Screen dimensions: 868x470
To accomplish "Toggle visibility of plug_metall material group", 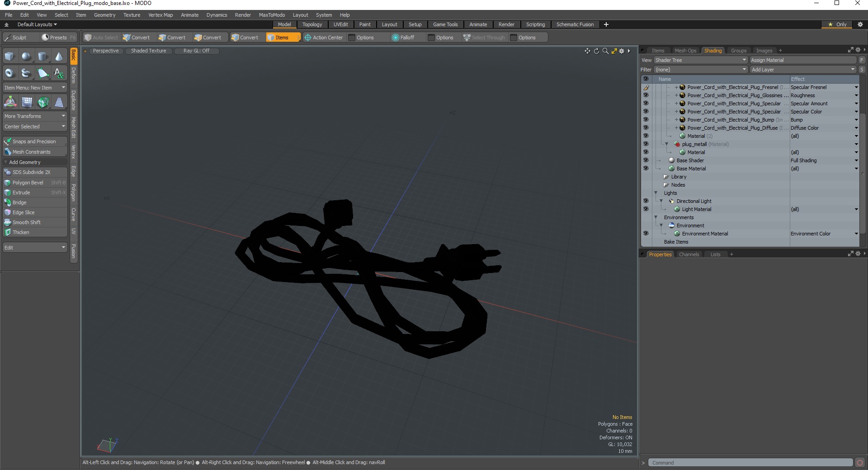I will click(646, 144).
